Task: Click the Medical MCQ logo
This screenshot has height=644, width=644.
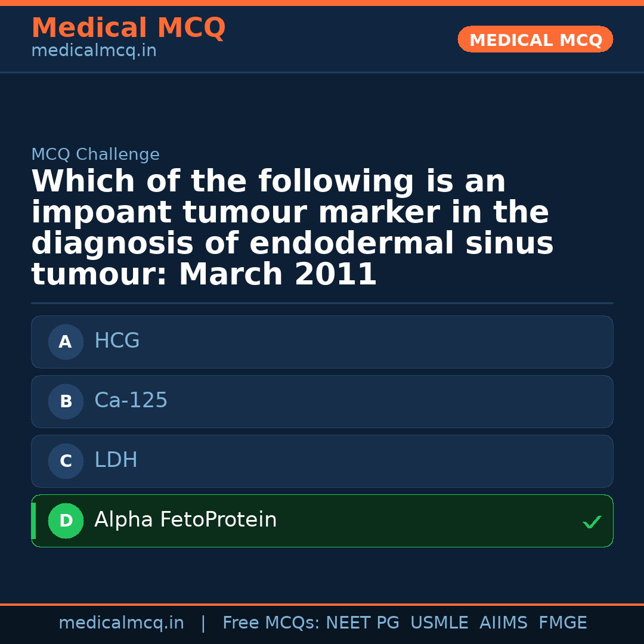Action: tap(128, 28)
